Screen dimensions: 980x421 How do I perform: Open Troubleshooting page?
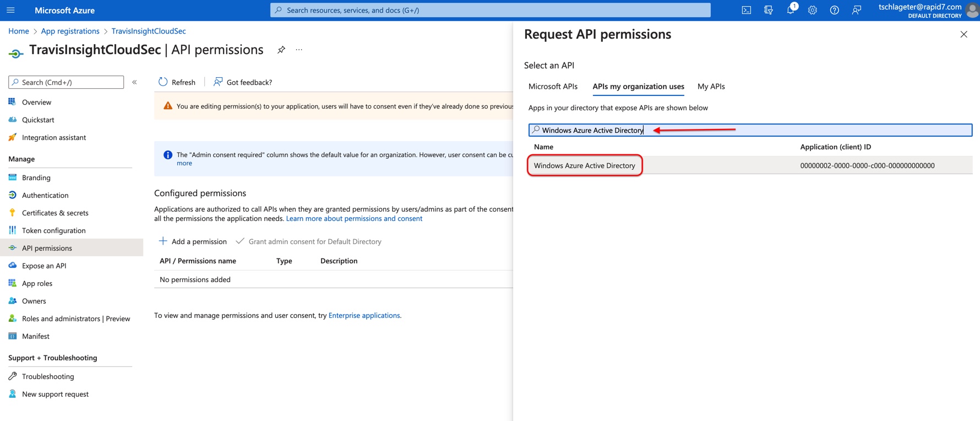pos(48,376)
